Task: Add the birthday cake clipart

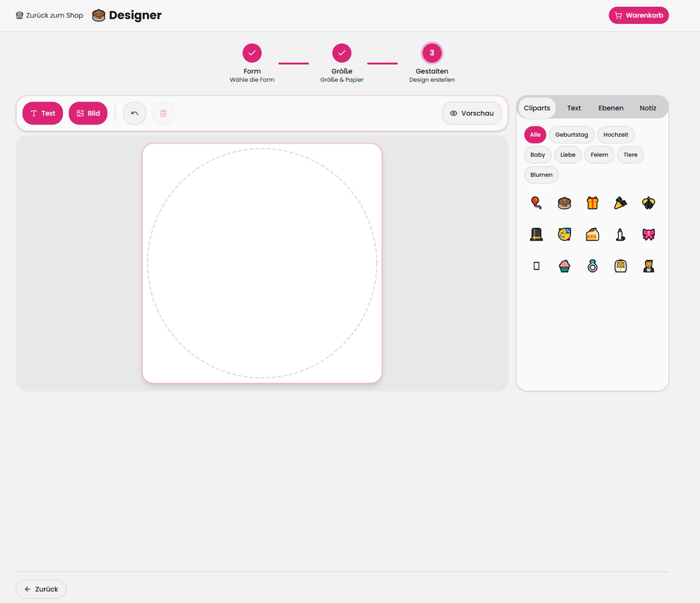Action: (x=564, y=203)
